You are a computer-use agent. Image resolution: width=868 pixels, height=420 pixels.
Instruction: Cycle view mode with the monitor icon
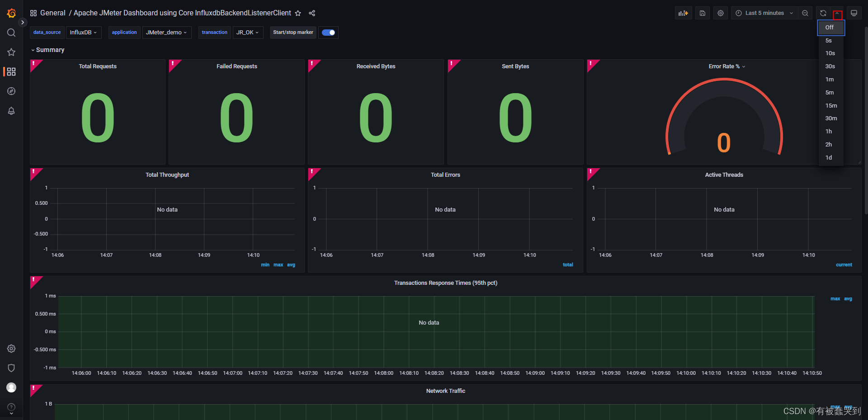coord(854,13)
